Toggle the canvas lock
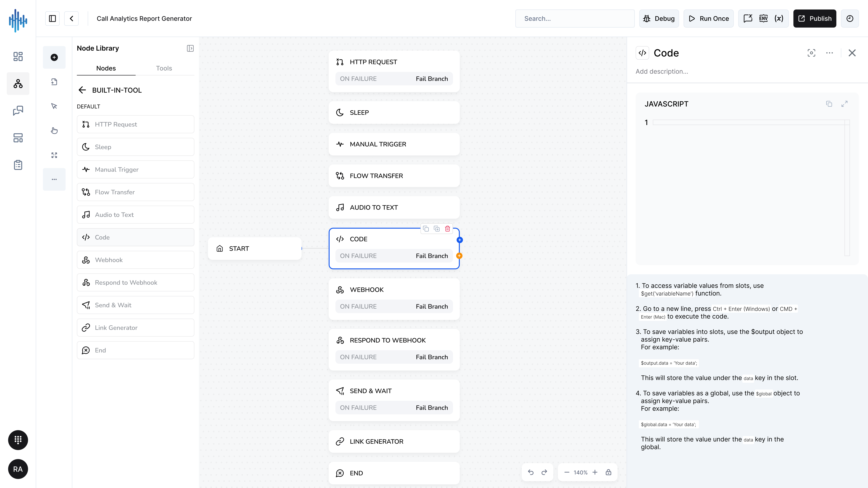 pyautogui.click(x=609, y=472)
